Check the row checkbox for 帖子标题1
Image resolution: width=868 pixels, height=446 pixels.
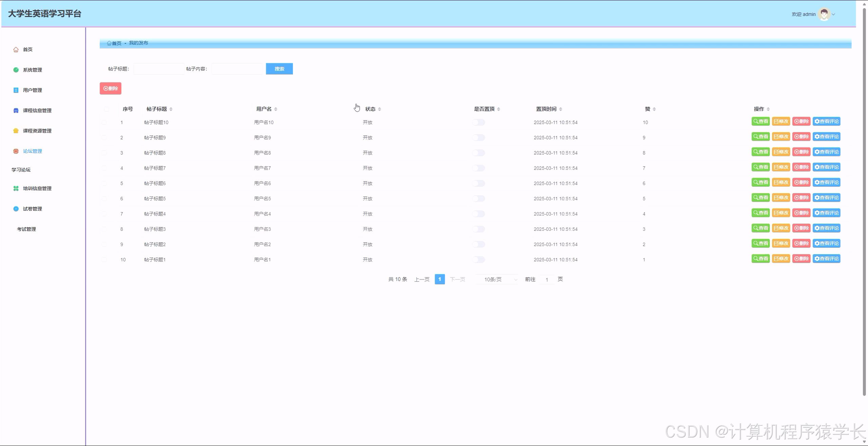(x=104, y=259)
